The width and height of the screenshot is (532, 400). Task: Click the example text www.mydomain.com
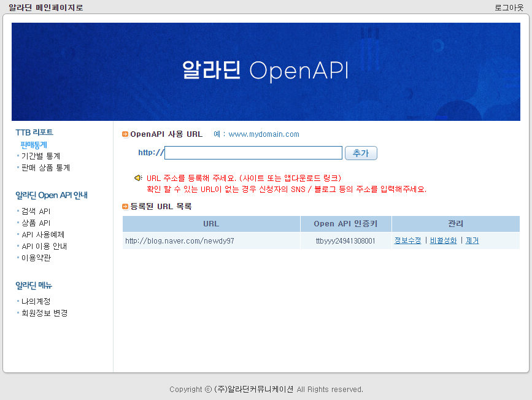[x=264, y=134]
